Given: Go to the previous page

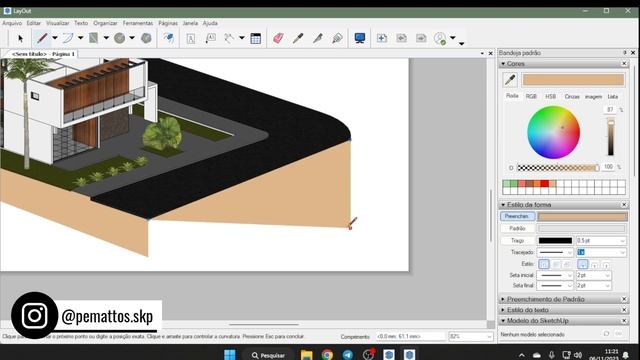Looking at the screenshot, I should coord(402,38).
